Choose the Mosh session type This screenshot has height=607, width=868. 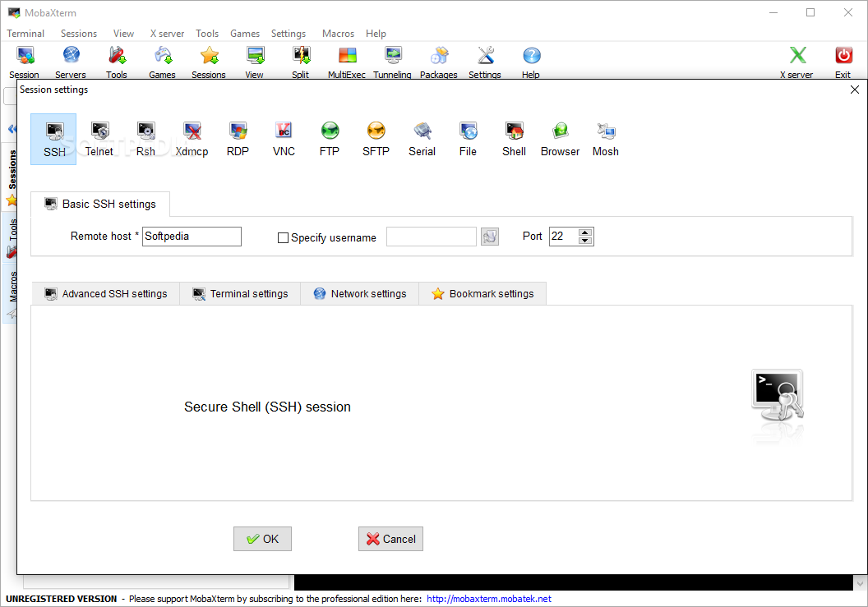[606, 140]
